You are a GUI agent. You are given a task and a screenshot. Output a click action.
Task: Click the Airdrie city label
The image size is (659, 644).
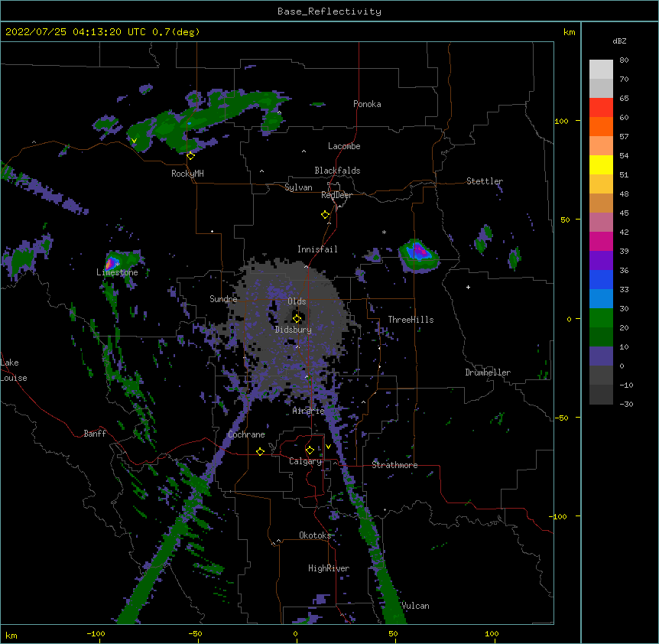pyautogui.click(x=309, y=411)
